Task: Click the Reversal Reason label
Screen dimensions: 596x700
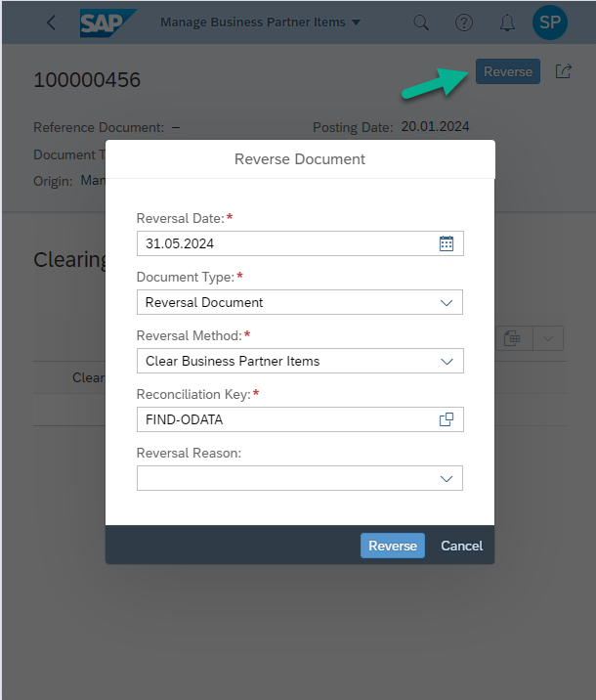Action: [189, 453]
